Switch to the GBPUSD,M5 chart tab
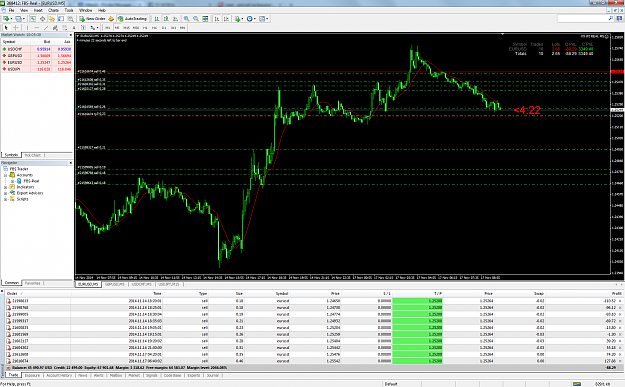 coord(115,284)
